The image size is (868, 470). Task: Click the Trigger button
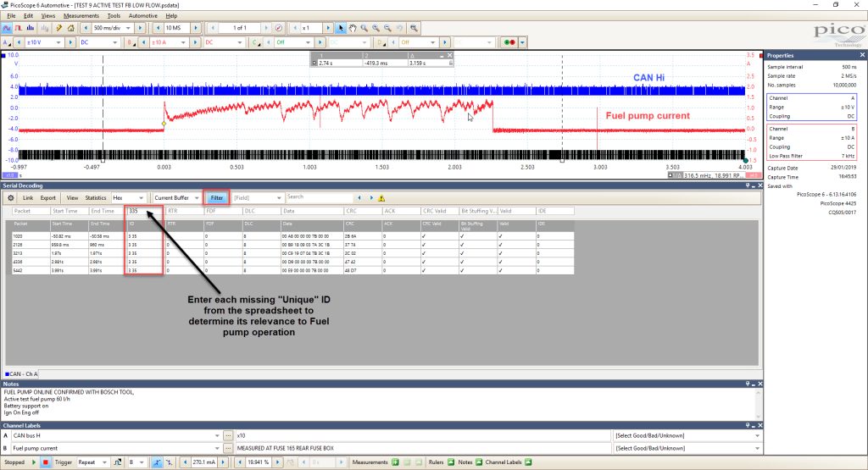tap(64, 462)
